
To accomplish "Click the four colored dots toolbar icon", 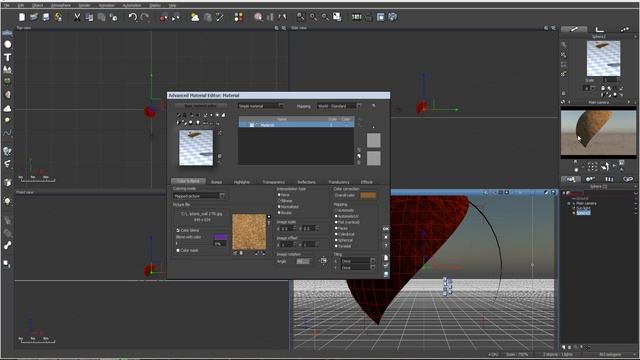I will click(239, 17).
